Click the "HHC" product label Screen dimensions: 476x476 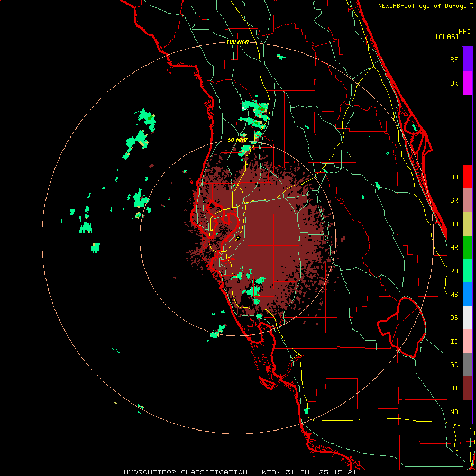465,32
